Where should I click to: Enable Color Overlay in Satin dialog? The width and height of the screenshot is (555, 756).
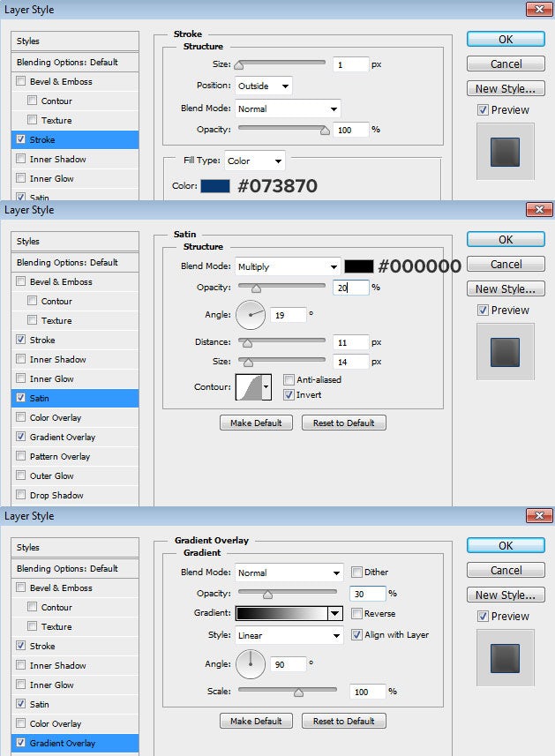click(20, 417)
